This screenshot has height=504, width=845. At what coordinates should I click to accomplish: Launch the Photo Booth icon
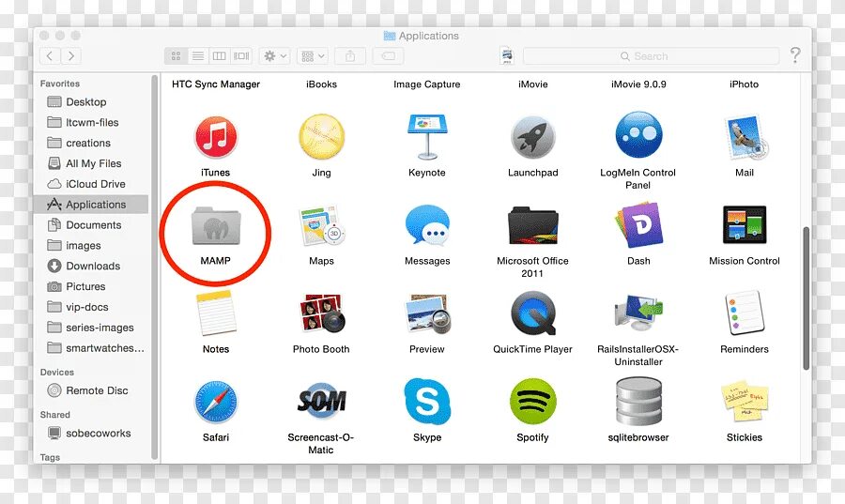(322, 313)
